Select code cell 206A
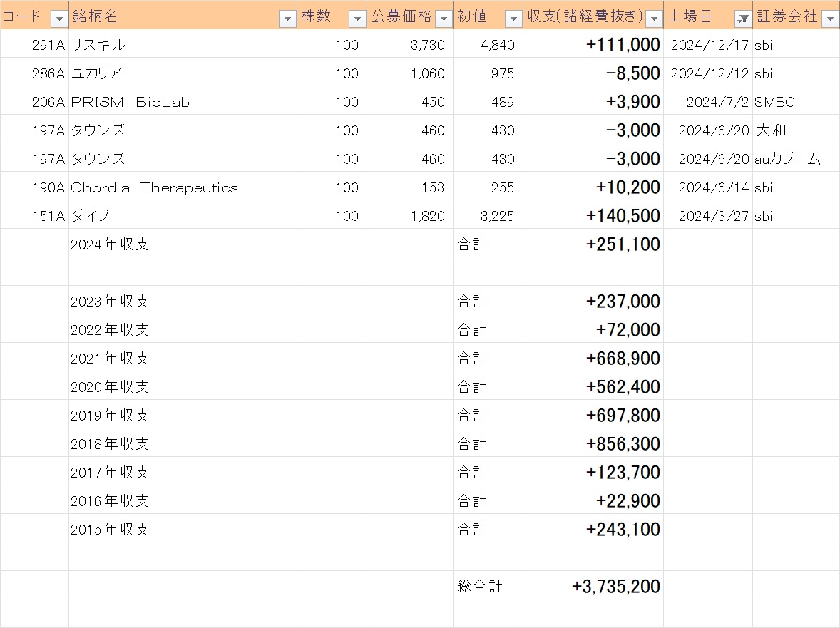This screenshot has height=628, width=840. [x=35, y=101]
